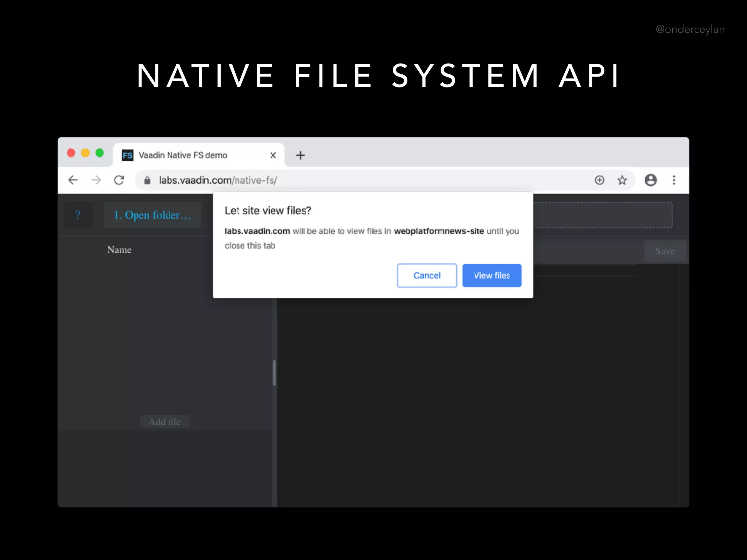Click the FS favicon on the tab
This screenshot has width=747, height=560.
pos(127,156)
